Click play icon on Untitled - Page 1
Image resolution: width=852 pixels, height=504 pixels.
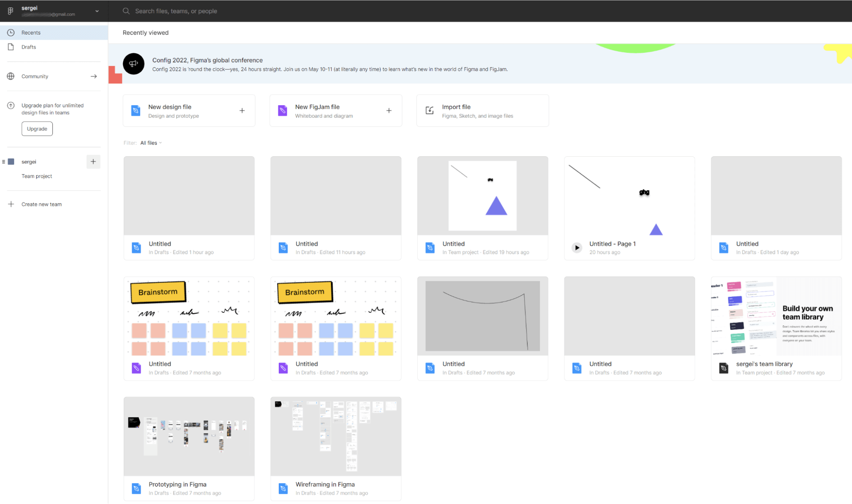pyautogui.click(x=577, y=248)
